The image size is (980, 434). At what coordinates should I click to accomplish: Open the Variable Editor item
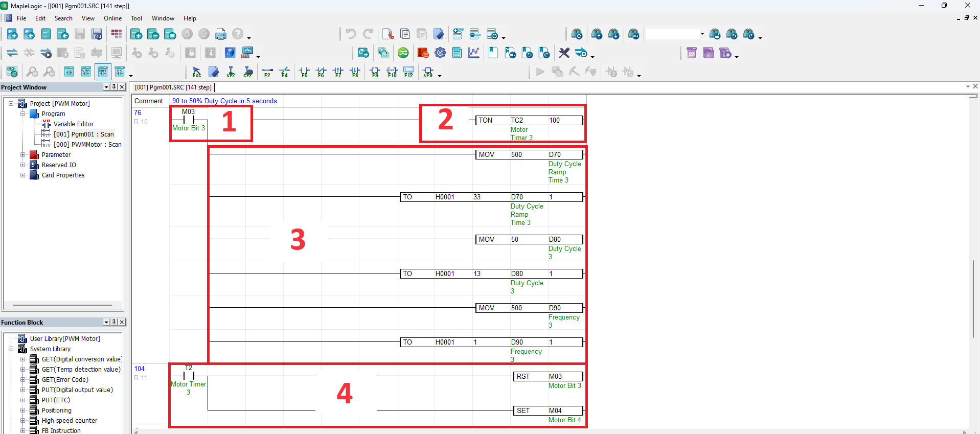point(74,124)
